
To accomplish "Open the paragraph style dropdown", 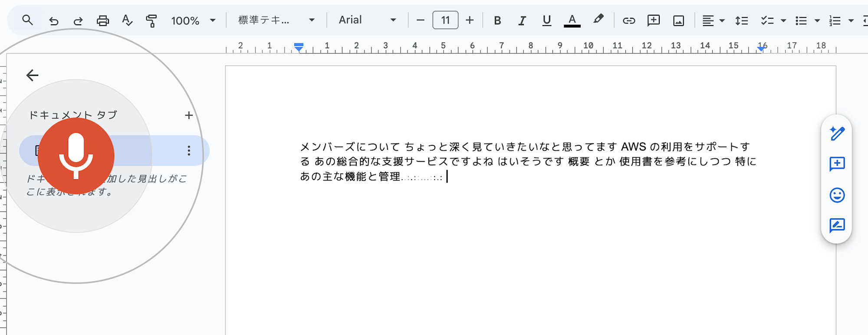I will [276, 20].
